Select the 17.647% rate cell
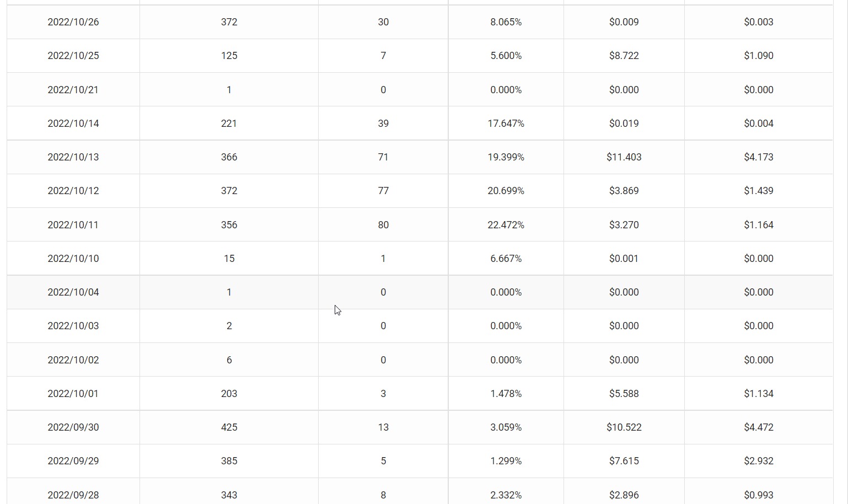 click(506, 124)
